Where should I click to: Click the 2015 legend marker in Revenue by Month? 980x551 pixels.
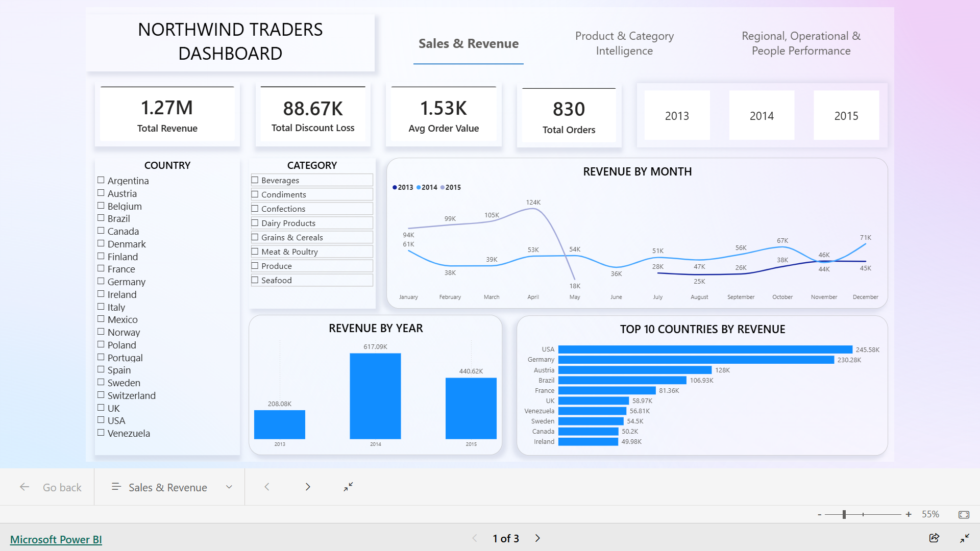click(x=442, y=187)
